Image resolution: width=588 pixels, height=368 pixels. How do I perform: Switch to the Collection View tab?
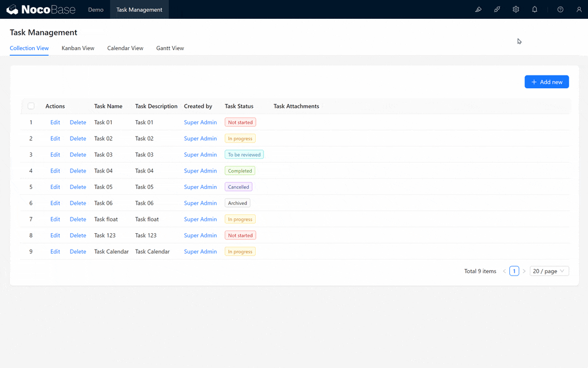tap(29, 48)
